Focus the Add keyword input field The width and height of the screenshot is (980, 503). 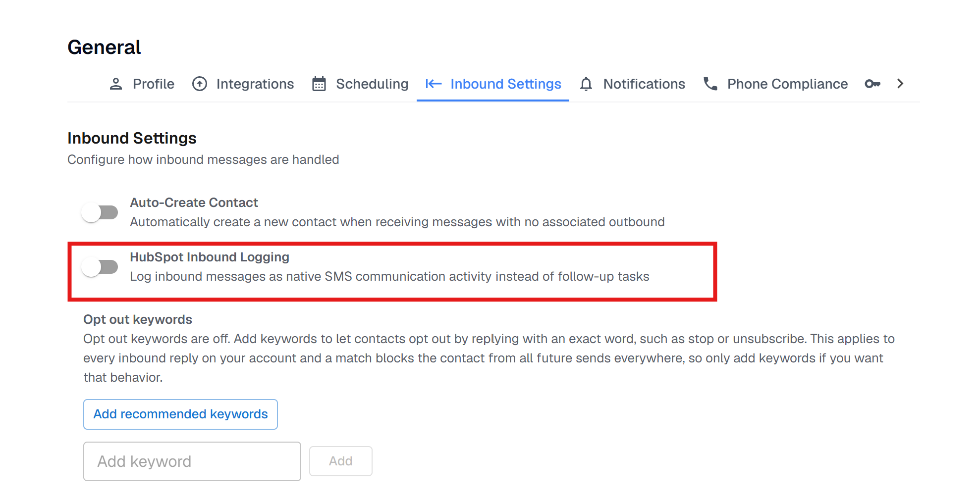[192, 461]
